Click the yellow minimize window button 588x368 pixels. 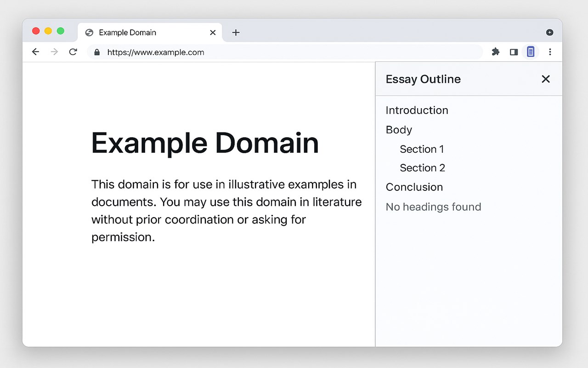48,31
